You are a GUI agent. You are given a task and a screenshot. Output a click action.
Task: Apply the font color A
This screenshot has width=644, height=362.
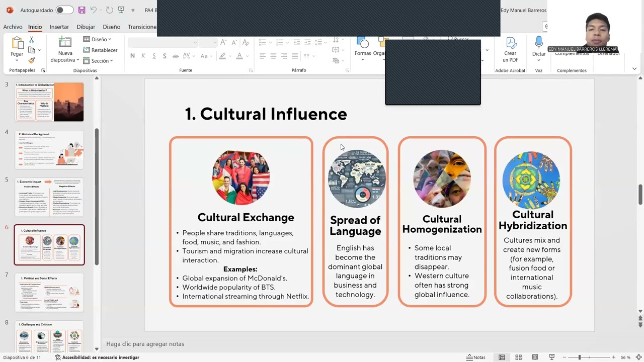pos(239,56)
